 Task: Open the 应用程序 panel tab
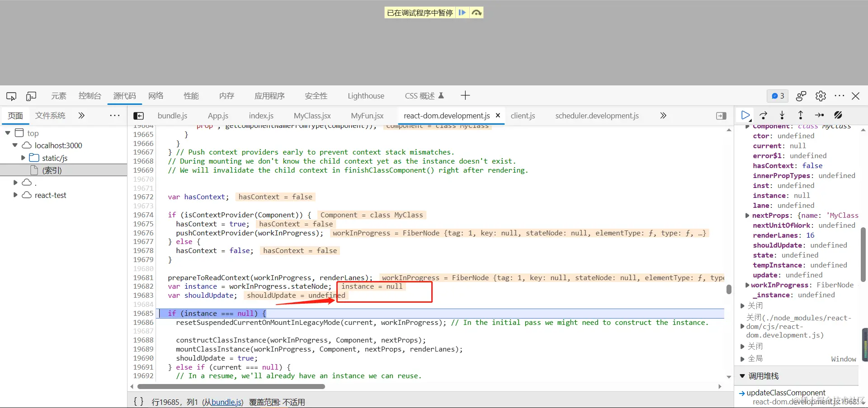tap(269, 96)
